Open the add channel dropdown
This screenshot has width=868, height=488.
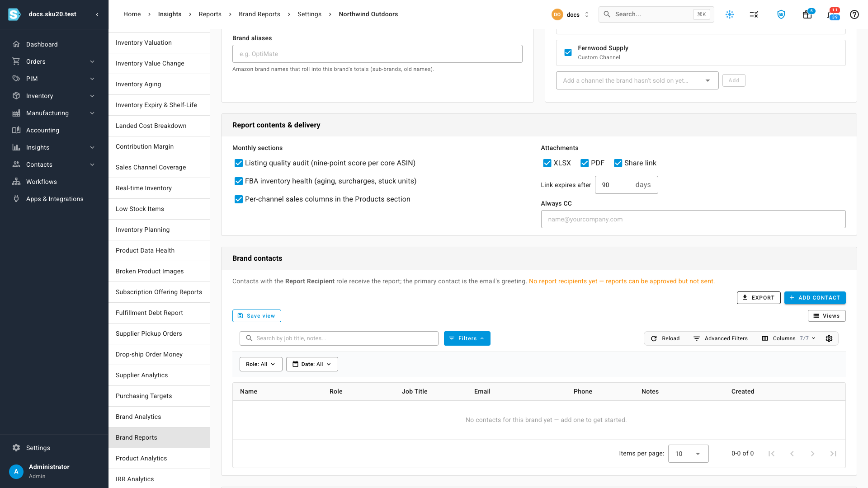pos(637,80)
